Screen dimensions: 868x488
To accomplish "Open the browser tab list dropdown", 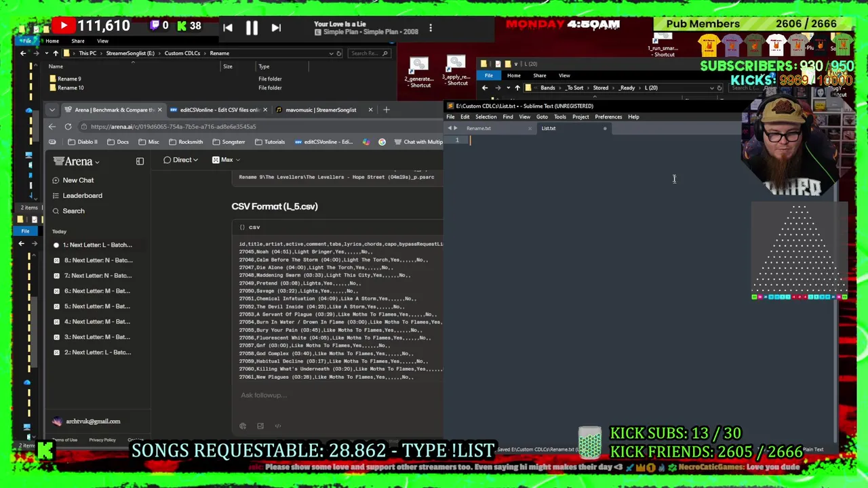I will click(x=52, y=110).
